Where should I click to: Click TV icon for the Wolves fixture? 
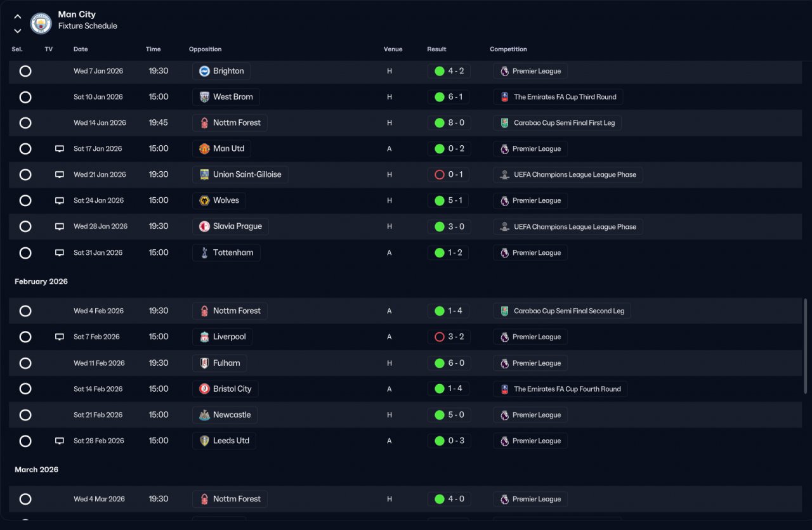pos(60,200)
